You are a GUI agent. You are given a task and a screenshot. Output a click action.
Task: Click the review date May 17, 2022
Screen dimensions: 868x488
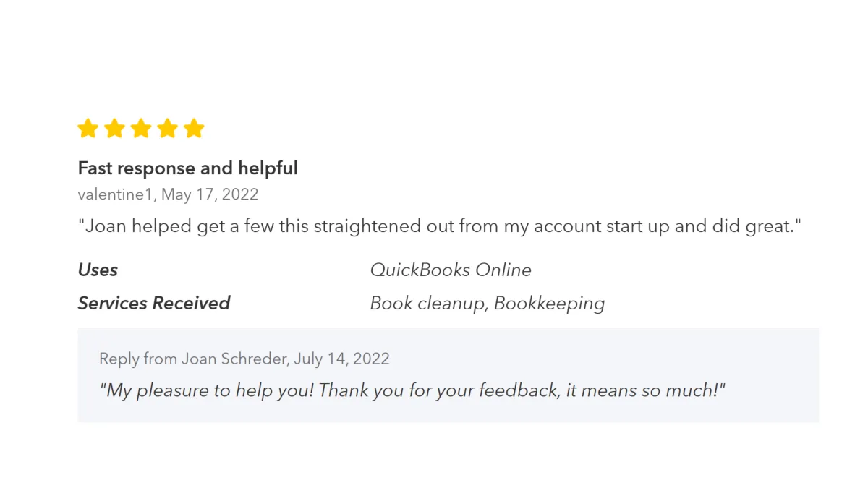[x=210, y=194]
